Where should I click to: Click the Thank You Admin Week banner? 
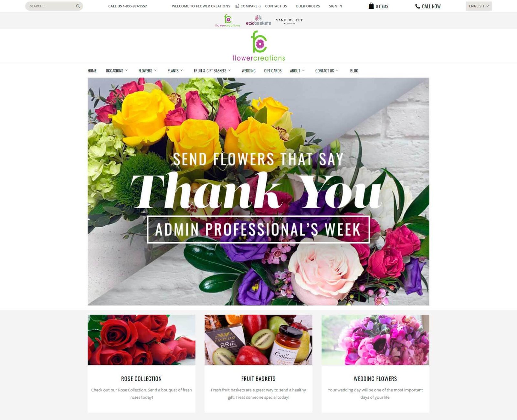[x=258, y=191]
